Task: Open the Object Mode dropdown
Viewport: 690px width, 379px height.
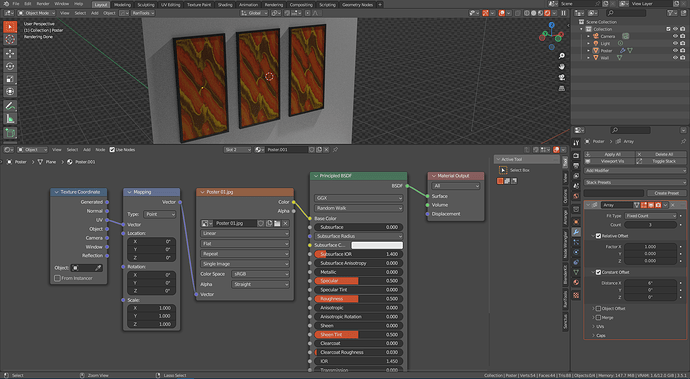Action: coord(37,13)
